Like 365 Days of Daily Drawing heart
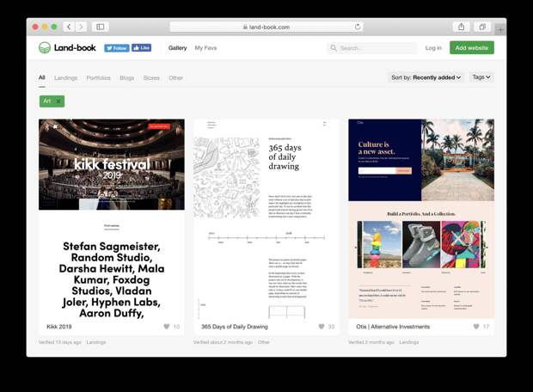Screen dimensions: 533x392 322,327
